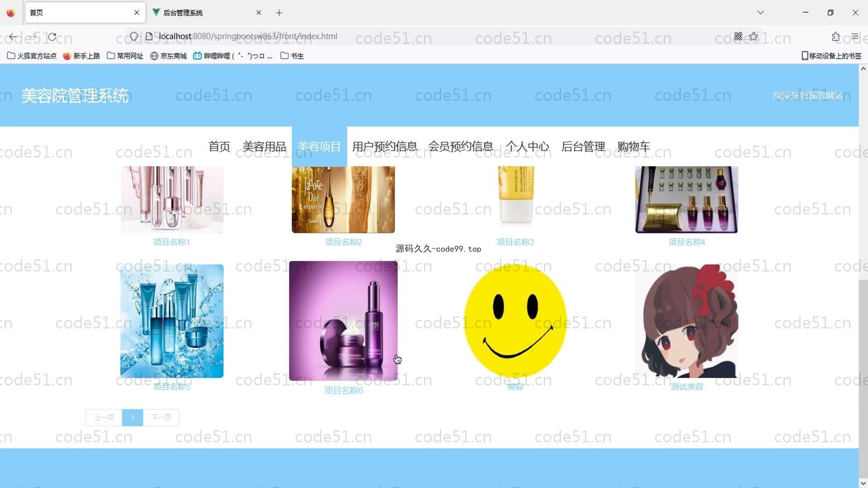Select the 首页 browser tab
The height and width of the screenshot is (488, 868).
point(85,13)
